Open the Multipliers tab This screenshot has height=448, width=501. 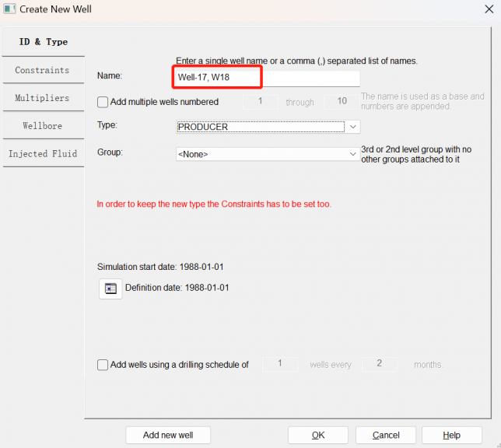42,98
